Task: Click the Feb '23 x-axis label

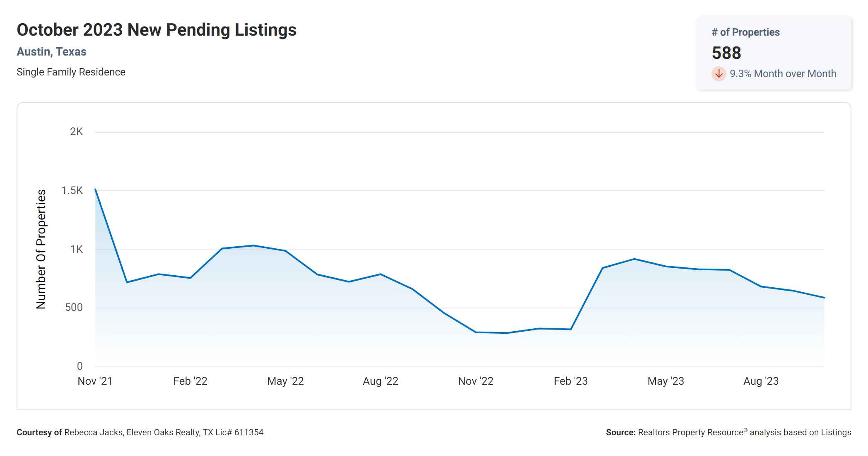Action: [x=571, y=381]
